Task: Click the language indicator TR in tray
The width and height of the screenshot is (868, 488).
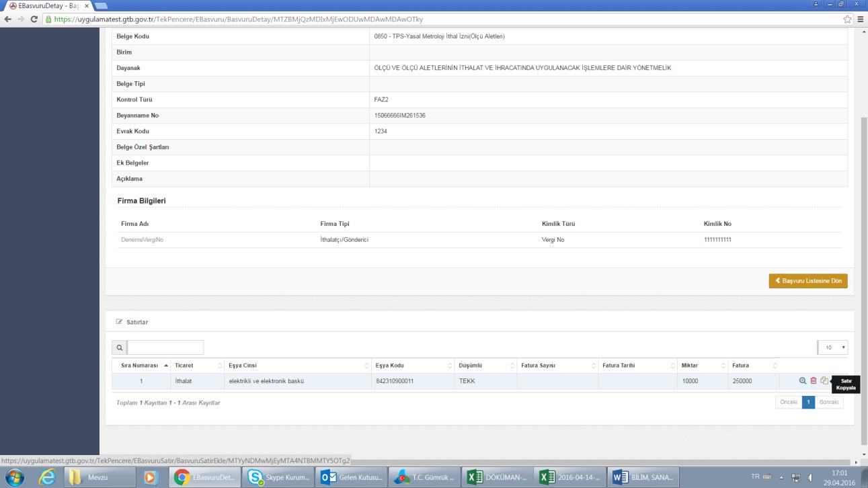Action: click(755, 477)
